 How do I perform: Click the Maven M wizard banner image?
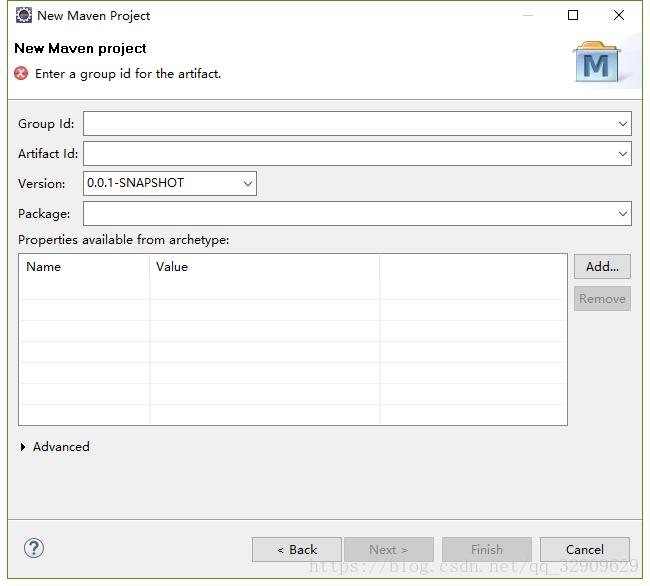(x=597, y=61)
